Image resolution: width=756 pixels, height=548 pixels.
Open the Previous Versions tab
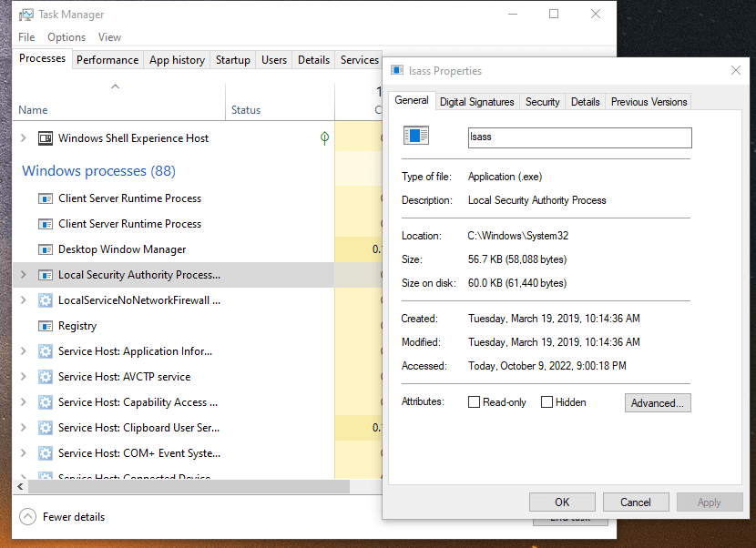pyautogui.click(x=649, y=102)
